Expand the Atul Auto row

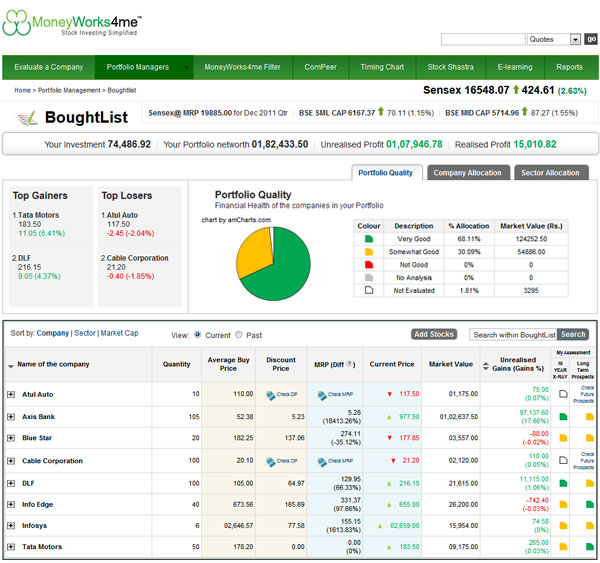[x=11, y=394]
